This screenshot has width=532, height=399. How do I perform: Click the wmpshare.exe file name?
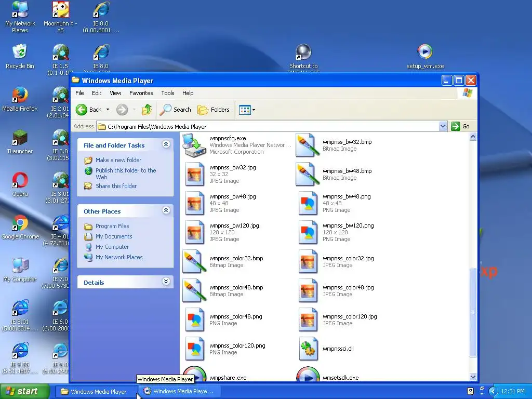[x=228, y=378]
